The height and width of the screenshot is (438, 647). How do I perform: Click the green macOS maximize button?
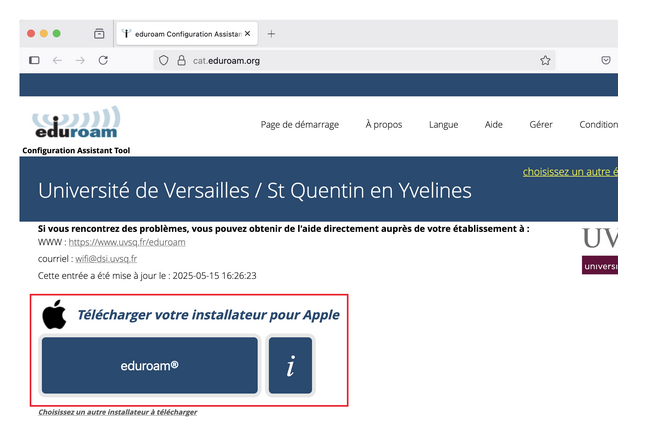point(57,33)
